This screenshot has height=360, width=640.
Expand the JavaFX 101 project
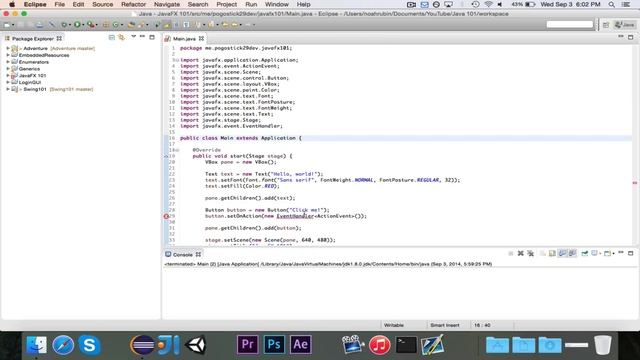[8, 76]
